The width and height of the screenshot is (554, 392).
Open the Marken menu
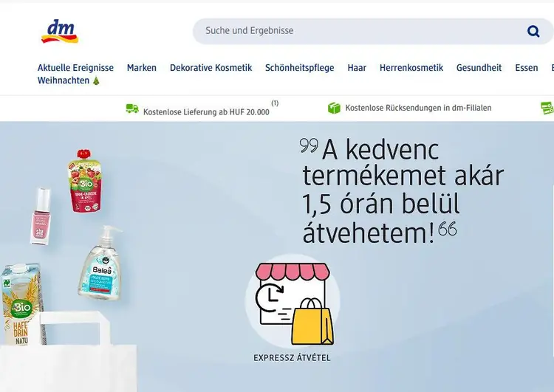[142, 67]
